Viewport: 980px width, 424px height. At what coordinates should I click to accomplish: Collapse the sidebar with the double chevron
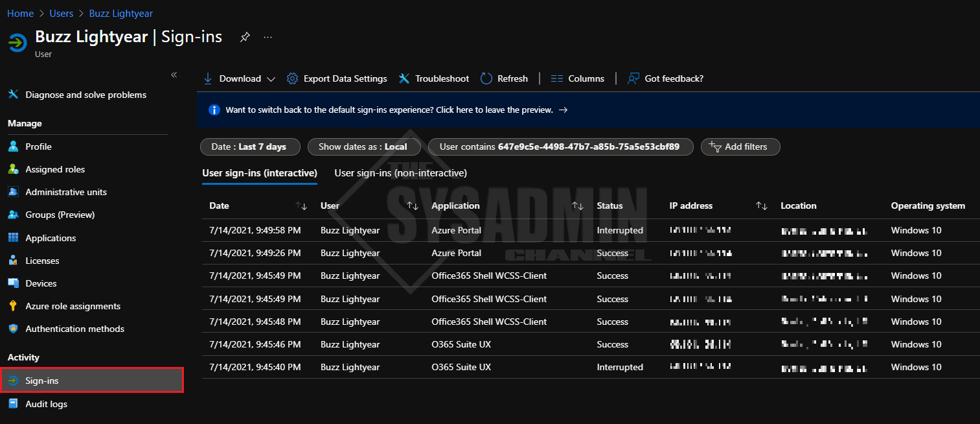pyautogui.click(x=174, y=75)
